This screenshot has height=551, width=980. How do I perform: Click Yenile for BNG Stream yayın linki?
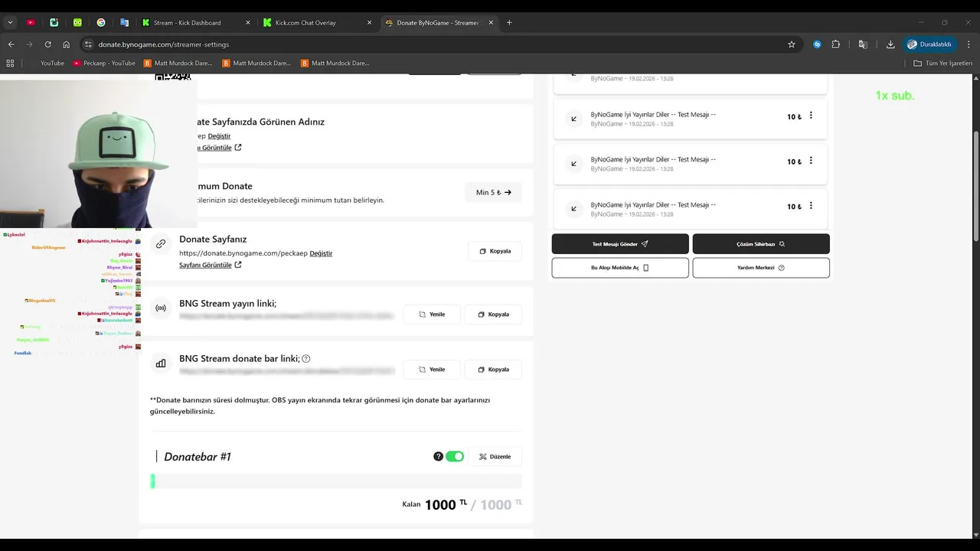tap(432, 314)
